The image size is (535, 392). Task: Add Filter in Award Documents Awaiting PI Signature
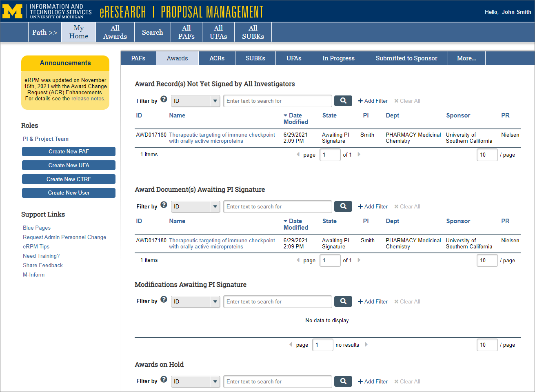373,206
